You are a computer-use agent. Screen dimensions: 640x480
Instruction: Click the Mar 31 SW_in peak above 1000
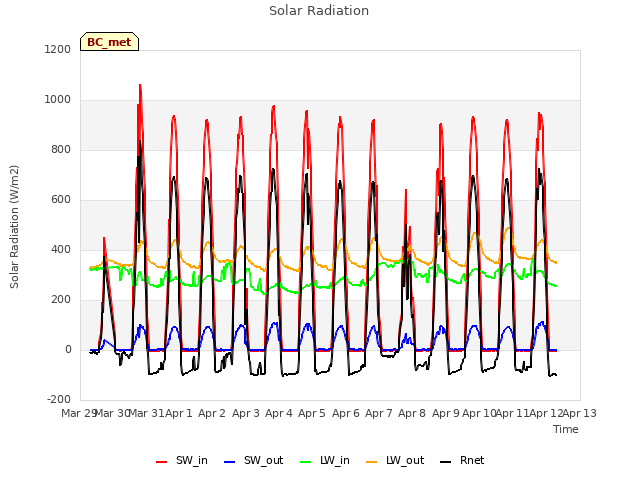[140, 87]
